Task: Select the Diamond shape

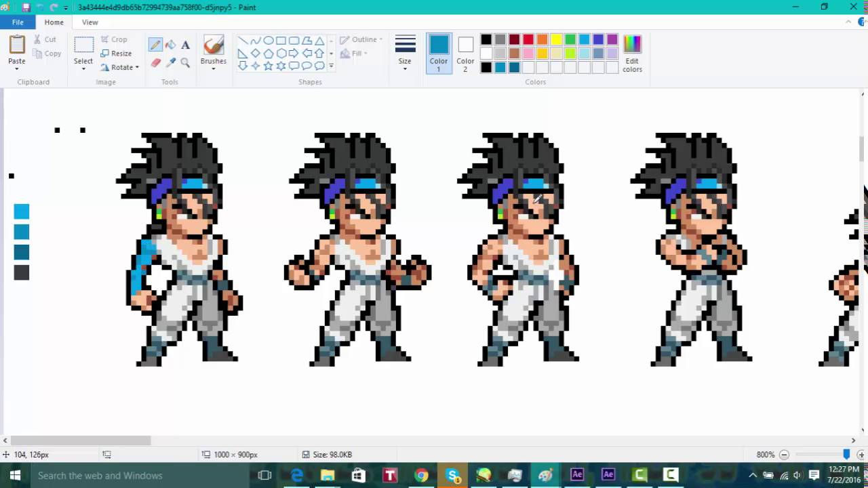Action: [256, 53]
